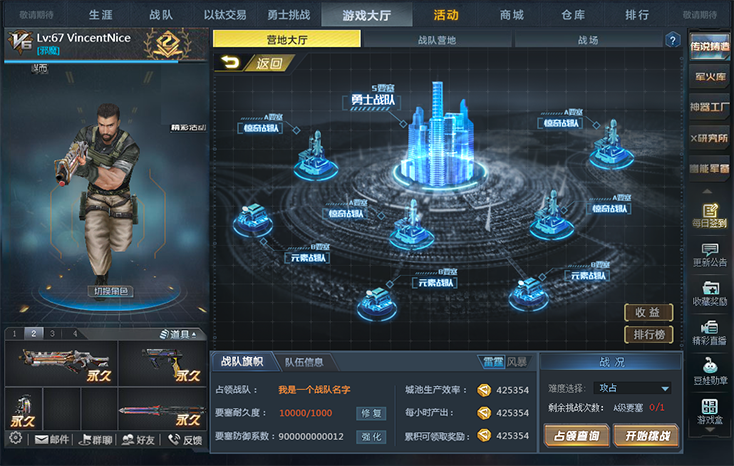Click 返回 back button
Viewport: 734px width, 466px height.
(x=254, y=63)
